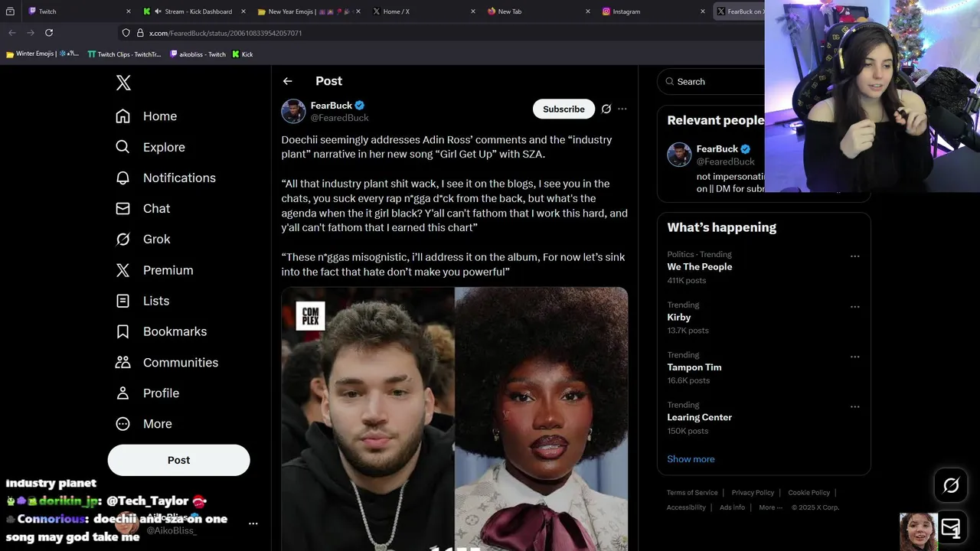
Task: Open the Tampon Tim trending topic
Action: 694,367
